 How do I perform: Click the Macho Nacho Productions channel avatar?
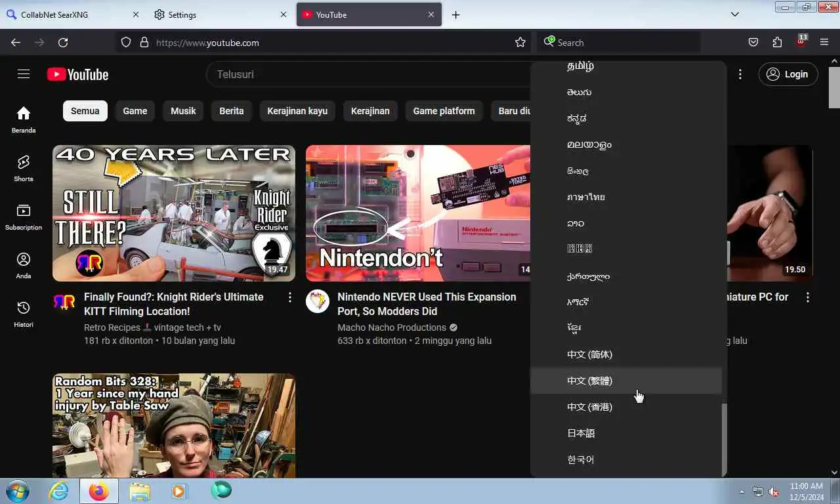318,302
